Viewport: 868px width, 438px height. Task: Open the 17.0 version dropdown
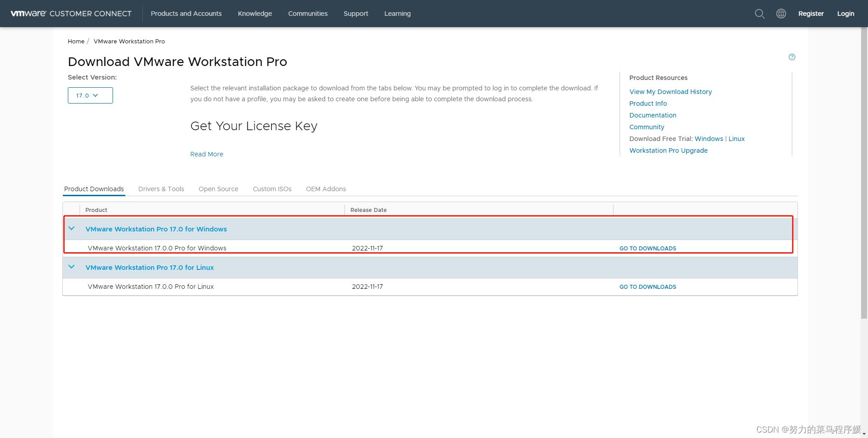click(90, 95)
